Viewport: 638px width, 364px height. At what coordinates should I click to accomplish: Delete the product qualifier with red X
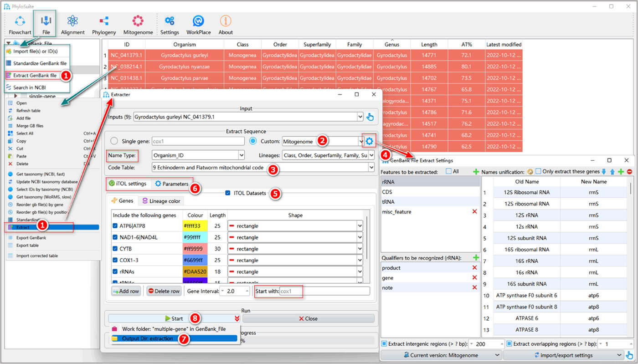tap(475, 268)
